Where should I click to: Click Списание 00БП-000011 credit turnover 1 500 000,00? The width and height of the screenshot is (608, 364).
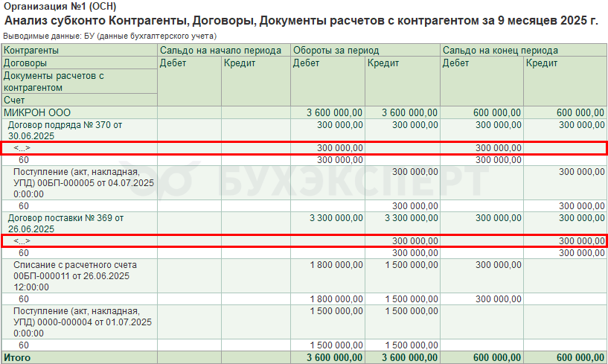pos(412,265)
